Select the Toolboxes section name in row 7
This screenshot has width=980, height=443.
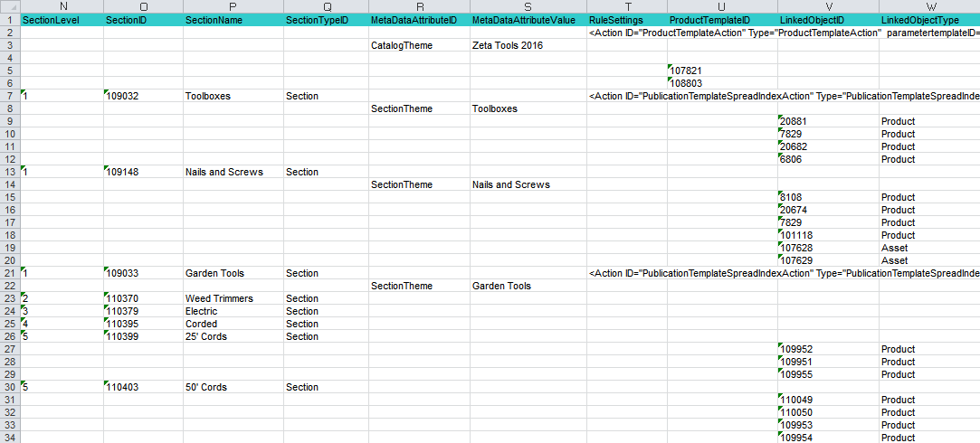tap(233, 96)
